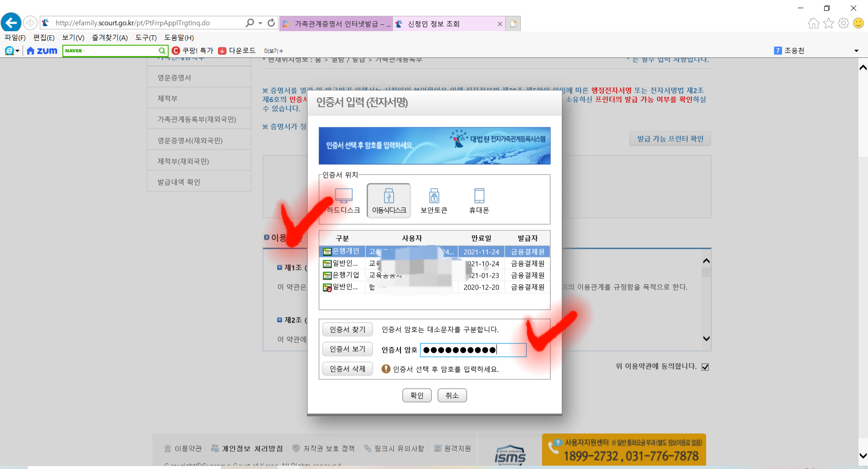Open the 즐겨찾기(A) menu

point(110,38)
